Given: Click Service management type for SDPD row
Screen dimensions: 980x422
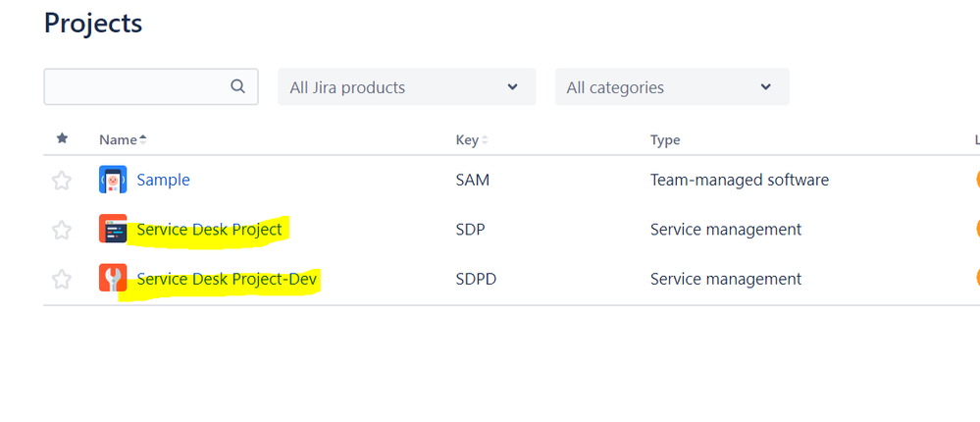Looking at the screenshot, I should coord(726,279).
